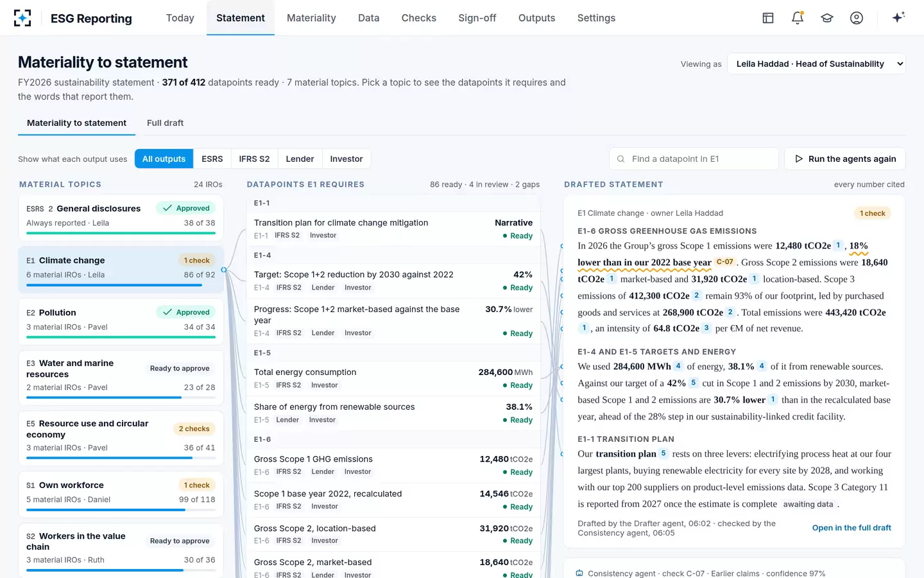The image size is (924, 578).
Task: Click the C-07 check flag in statement
Action: 724,262
